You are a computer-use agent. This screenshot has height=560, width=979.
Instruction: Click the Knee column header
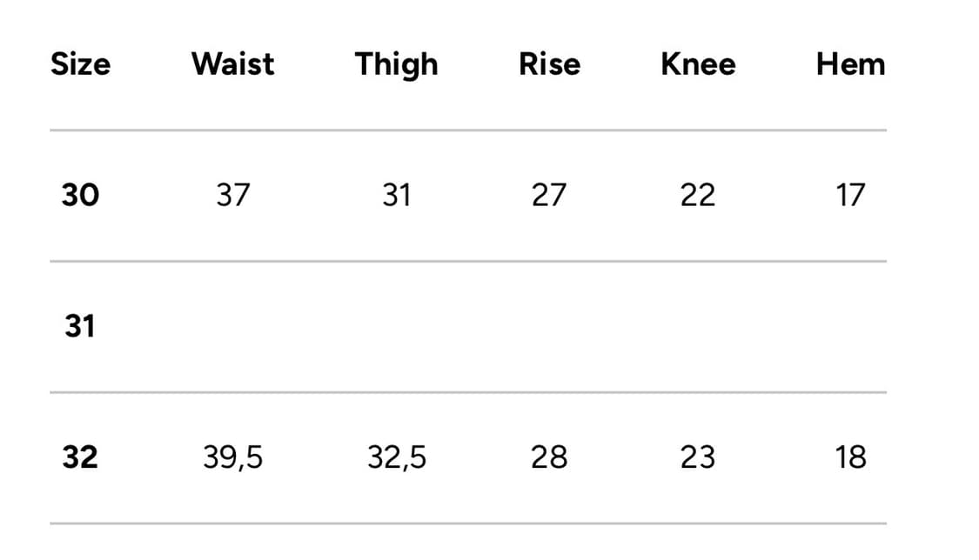coord(698,64)
